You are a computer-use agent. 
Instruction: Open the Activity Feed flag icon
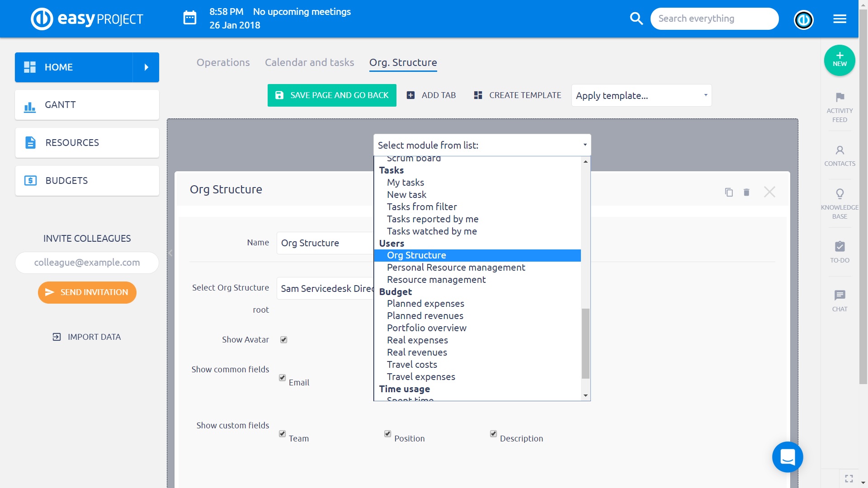tap(840, 98)
